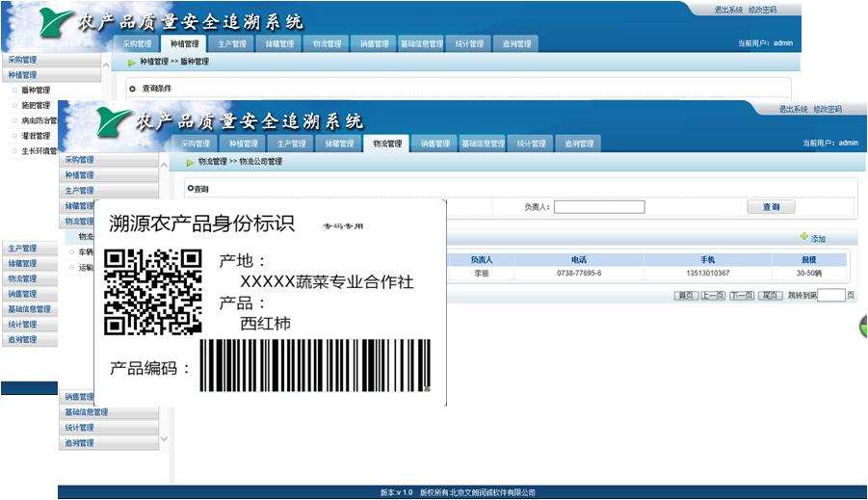Click the green leaf logo in back window

(x=56, y=22)
